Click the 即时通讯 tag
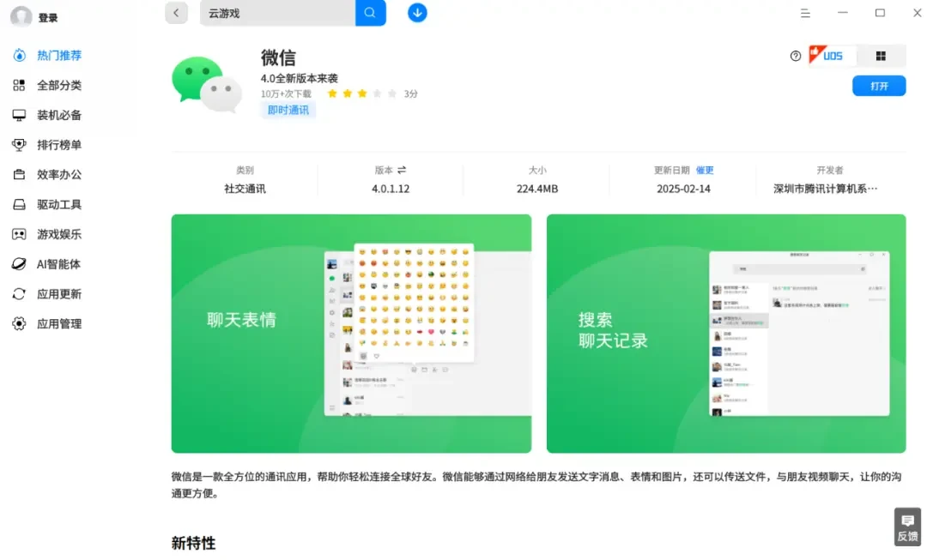 coord(288,110)
